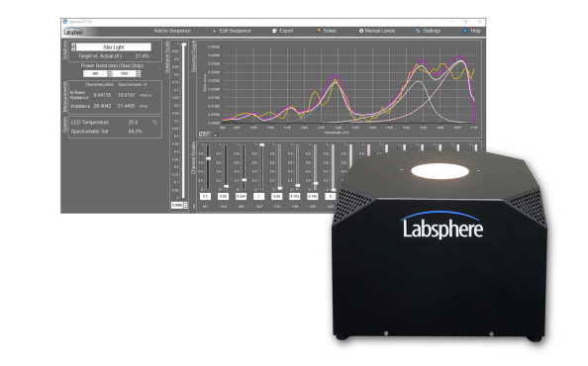This screenshot has height=366, width=588.
Task: Click the Star Light solution name field
Action: [x=114, y=47]
